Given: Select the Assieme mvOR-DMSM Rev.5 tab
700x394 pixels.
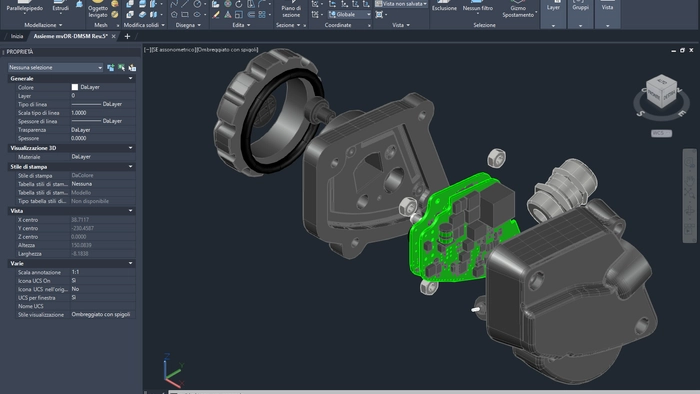Looking at the screenshot, I should (x=71, y=36).
